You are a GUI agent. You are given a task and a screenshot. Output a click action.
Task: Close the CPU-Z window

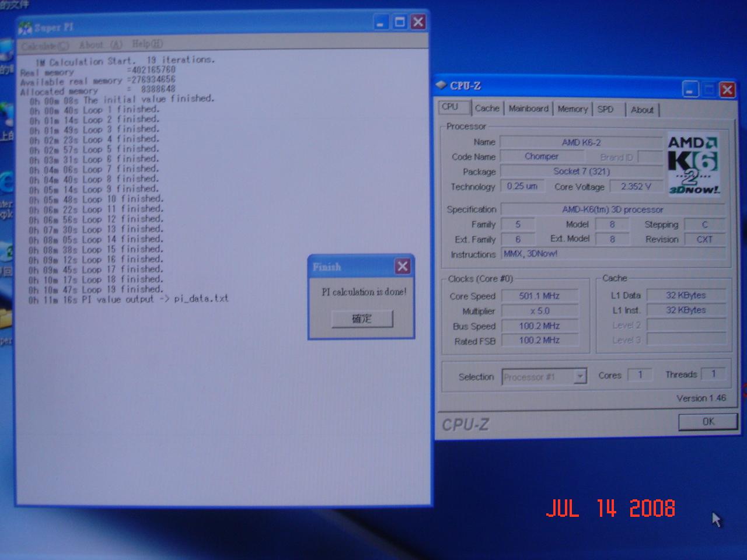727,90
